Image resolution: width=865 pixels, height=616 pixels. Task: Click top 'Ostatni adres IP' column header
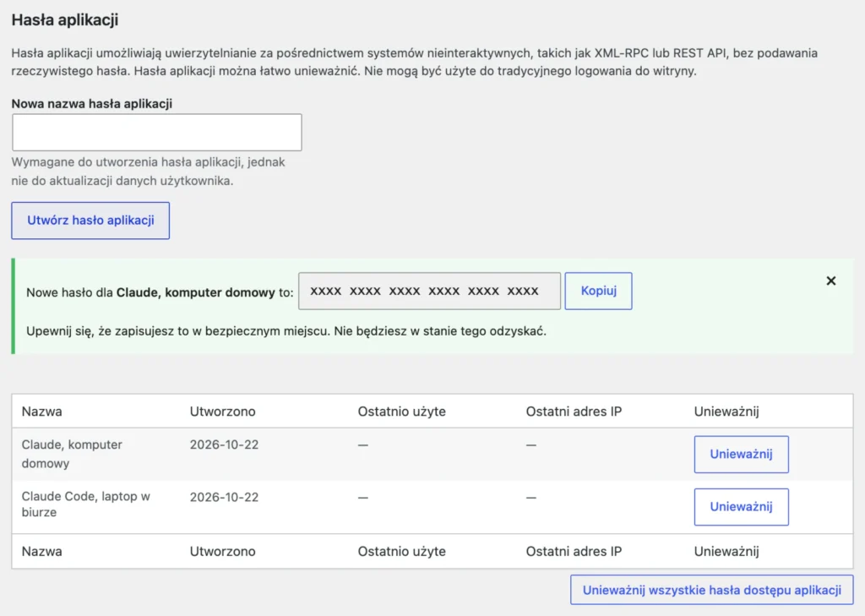[x=574, y=412]
